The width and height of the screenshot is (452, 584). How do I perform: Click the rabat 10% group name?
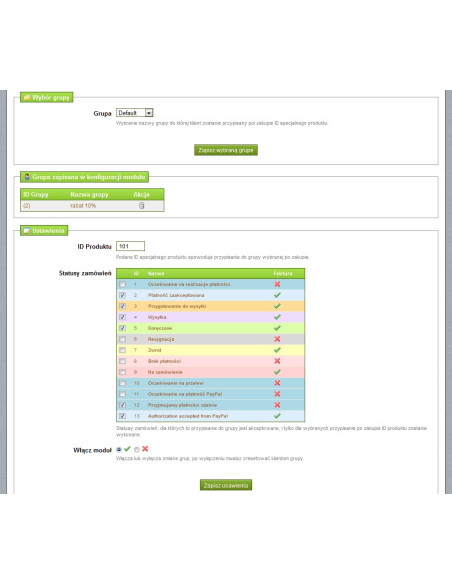[x=83, y=206]
